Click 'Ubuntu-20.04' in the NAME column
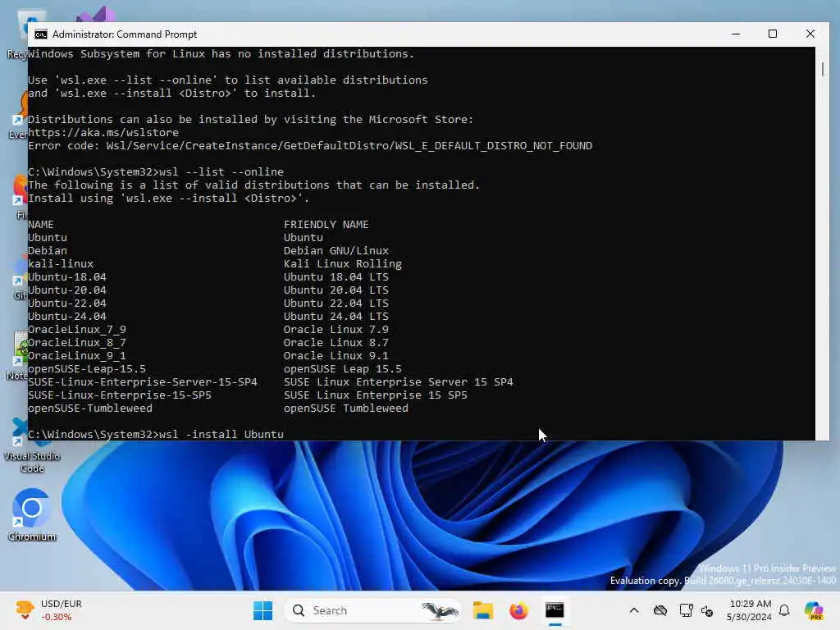Image resolution: width=840 pixels, height=630 pixels. [x=67, y=290]
